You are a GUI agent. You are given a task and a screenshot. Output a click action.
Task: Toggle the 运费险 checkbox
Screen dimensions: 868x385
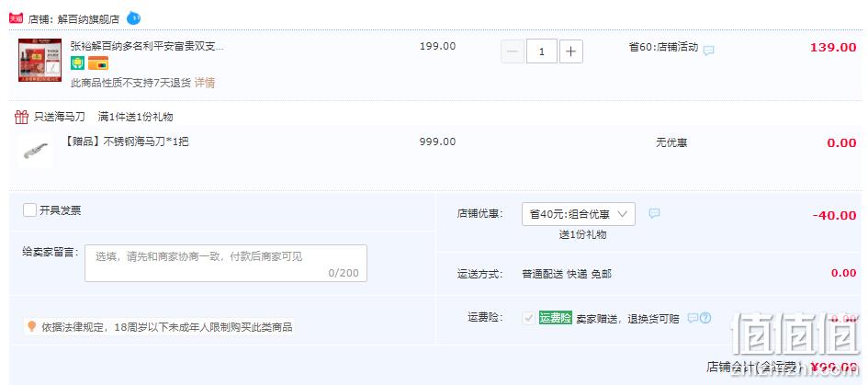click(529, 318)
